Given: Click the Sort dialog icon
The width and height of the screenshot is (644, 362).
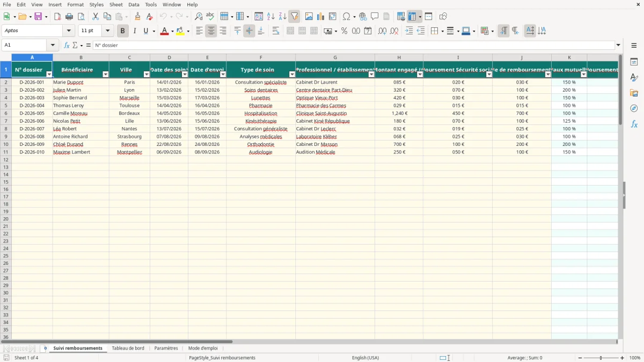Looking at the screenshot, I should pyautogui.click(x=259, y=17).
